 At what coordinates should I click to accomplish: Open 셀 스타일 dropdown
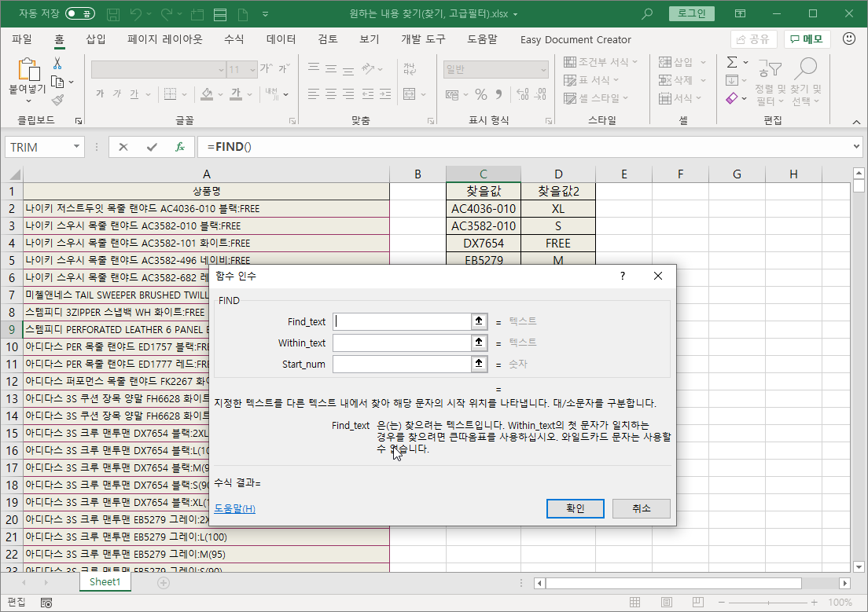(x=596, y=98)
